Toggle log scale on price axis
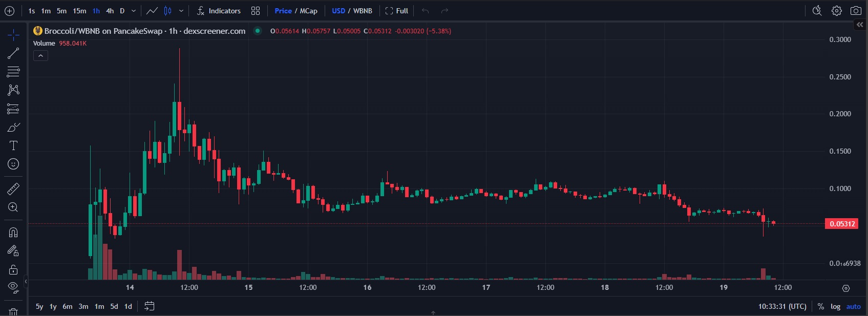868x316 pixels. (x=835, y=306)
